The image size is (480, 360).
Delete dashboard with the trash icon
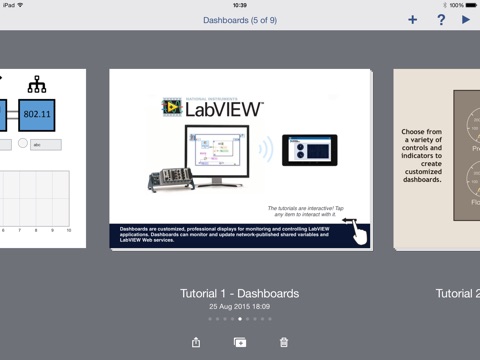point(284,342)
